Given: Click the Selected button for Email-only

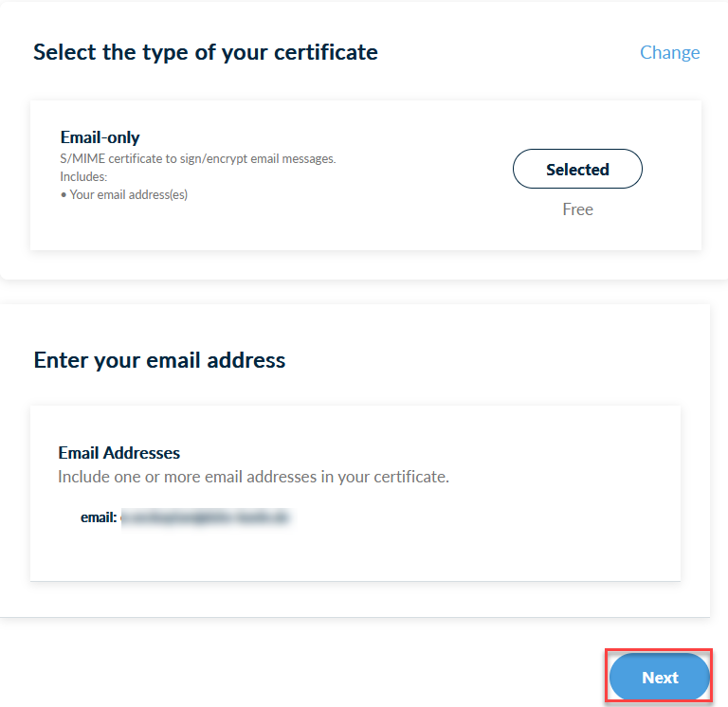Looking at the screenshot, I should (x=577, y=169).
